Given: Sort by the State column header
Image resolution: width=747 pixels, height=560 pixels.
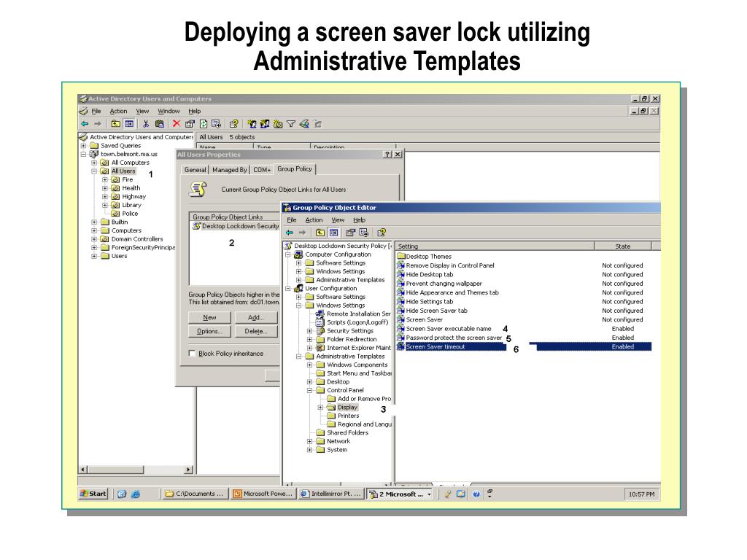Looking at the screenshot, I should (623, 246).
